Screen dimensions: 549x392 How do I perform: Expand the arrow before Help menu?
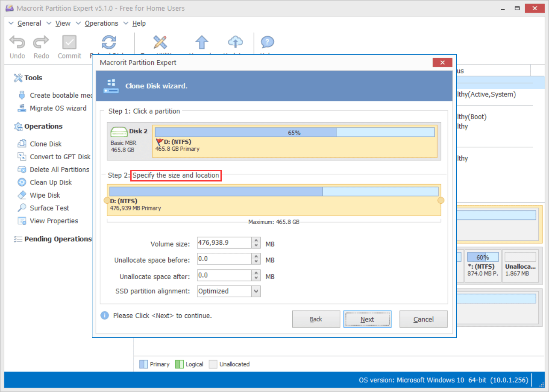[126, 23]
